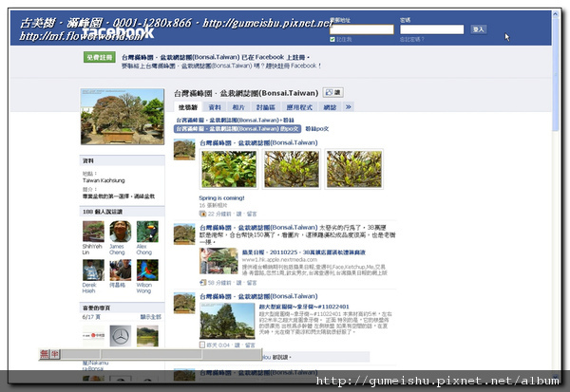The height and width of the screenshot is (392, 570).
Task: Switch to the 資料 info tab
Action: pos(215,107)
